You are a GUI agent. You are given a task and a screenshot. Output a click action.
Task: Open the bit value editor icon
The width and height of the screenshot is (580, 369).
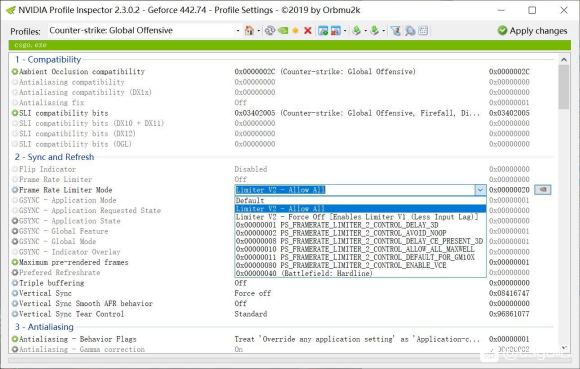pos(423,30)
